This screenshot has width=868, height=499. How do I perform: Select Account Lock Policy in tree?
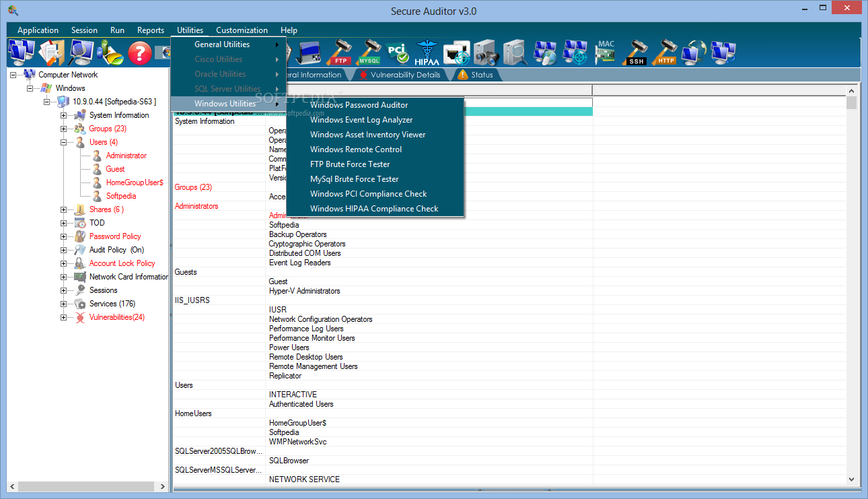click(x=122, y=263)
